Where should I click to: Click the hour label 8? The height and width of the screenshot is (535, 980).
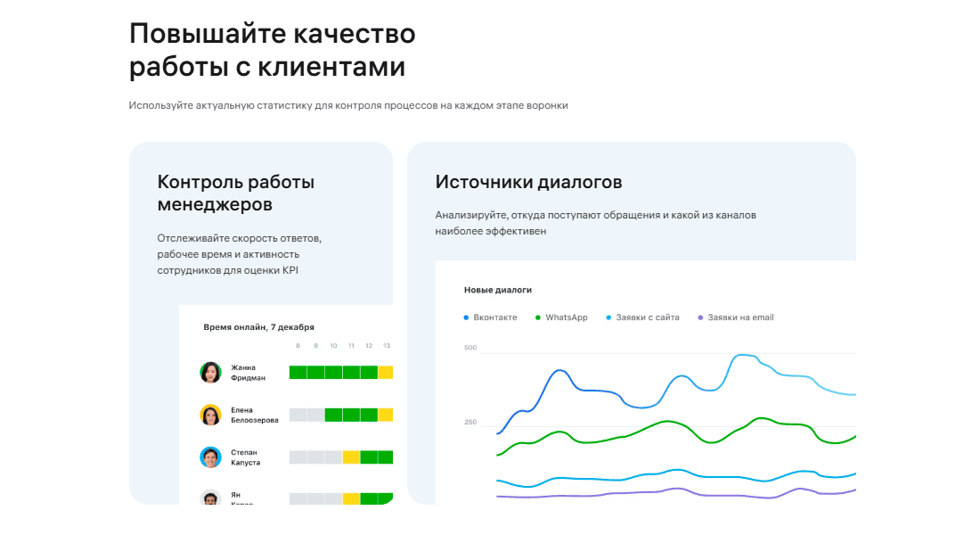point(298,345)
